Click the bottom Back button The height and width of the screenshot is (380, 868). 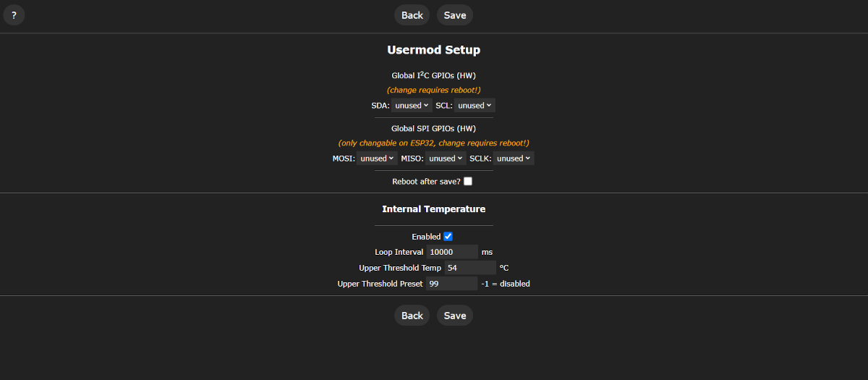tap(412, 316)
